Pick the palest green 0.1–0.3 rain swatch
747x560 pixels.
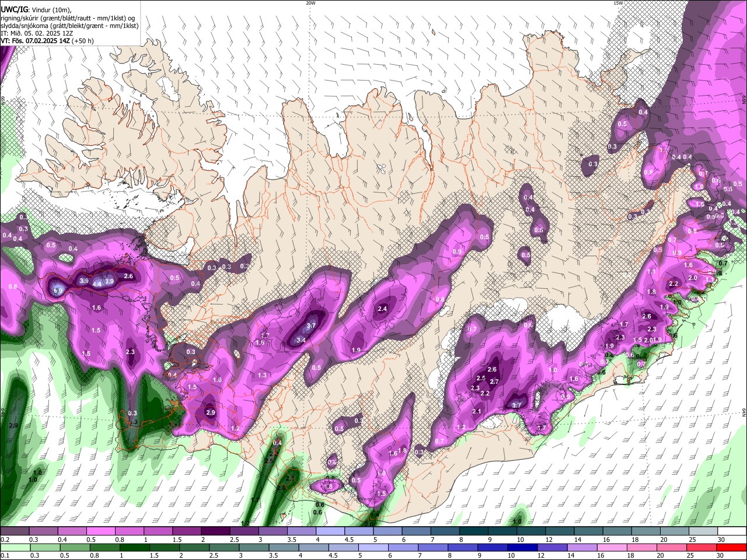15,547
